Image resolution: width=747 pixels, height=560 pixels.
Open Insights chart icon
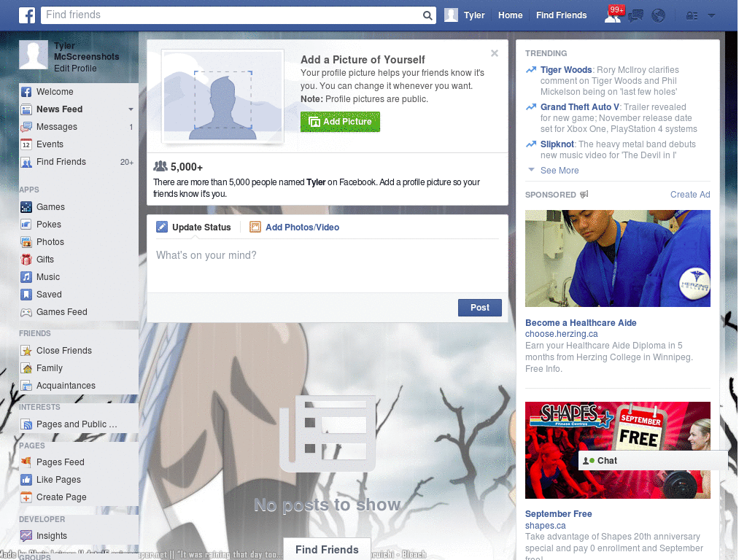pyautogui.click(x=26, y=536)
